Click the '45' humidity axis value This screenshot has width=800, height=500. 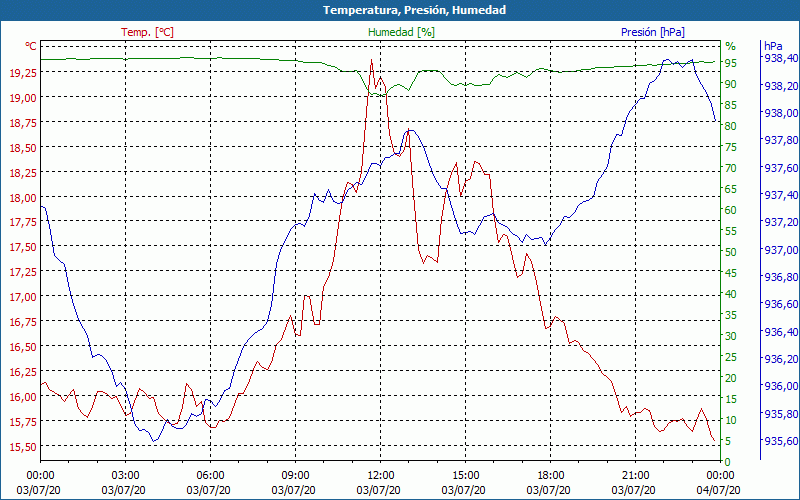click(x=731, y=273)
